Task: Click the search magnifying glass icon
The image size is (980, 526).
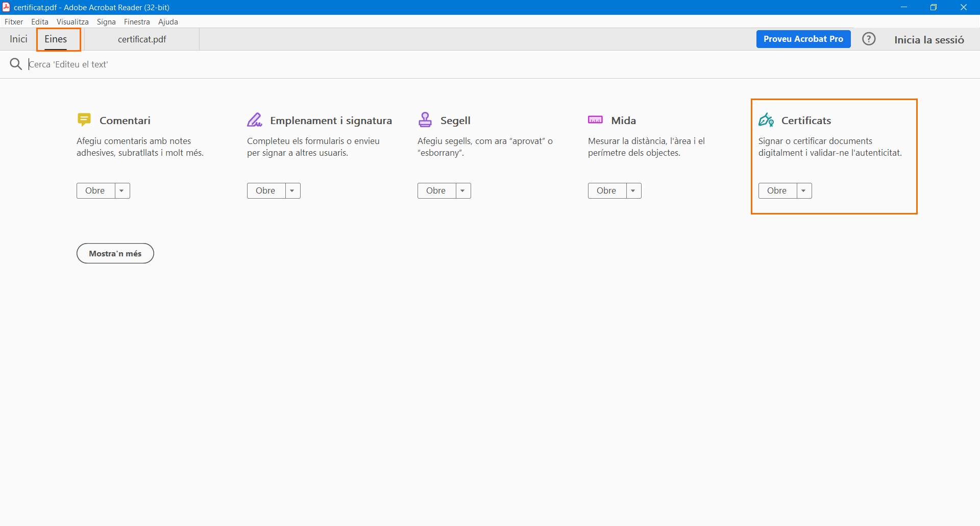Action: pos(16,64)
